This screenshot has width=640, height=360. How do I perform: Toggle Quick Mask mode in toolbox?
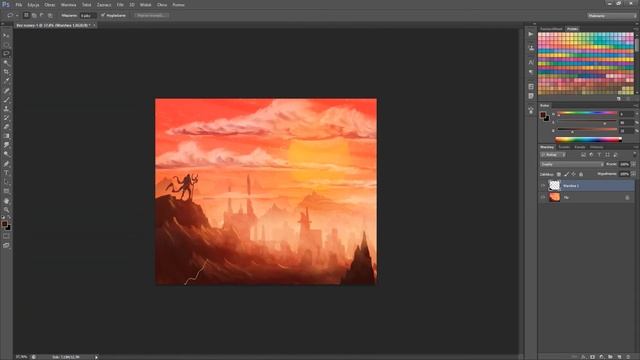[6, 236]
